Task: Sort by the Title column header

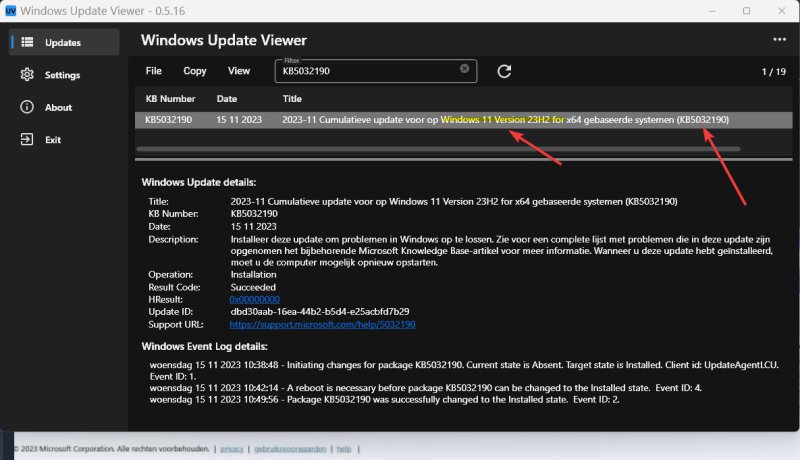Action: pyautogui.click(x=292, y=99)
